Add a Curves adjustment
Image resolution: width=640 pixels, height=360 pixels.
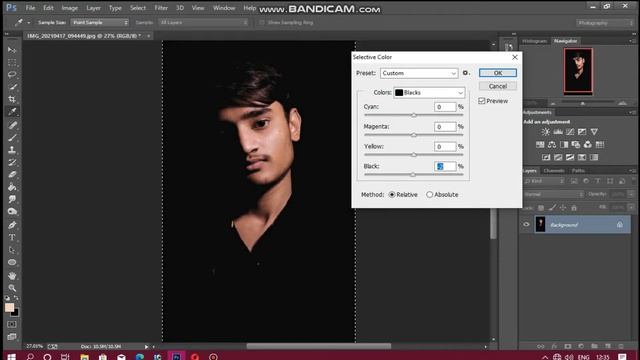click(x=570, y=132)
